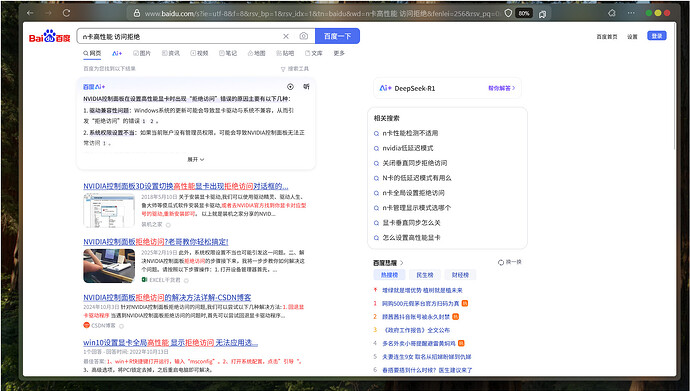Click related search 关闭垂直同步拒绝访问
690x391 pixels.
pos(415,163)
